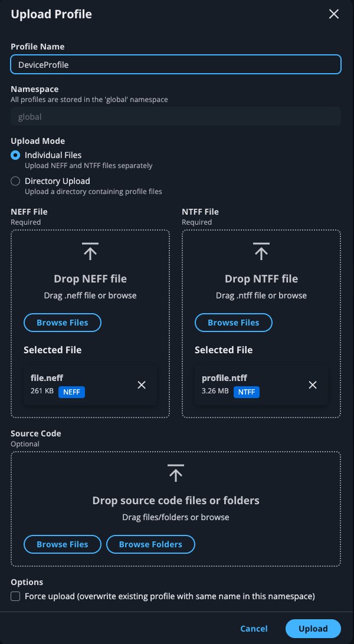The image size is (354, 644).
Task: Click Browse Folders for source code
Action: tap(150, 544)
